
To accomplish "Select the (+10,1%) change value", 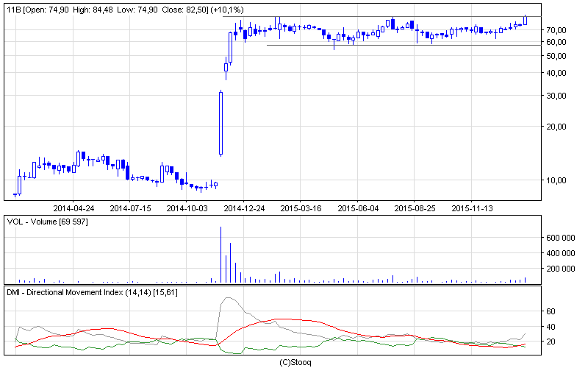I will tap(227, 10).
